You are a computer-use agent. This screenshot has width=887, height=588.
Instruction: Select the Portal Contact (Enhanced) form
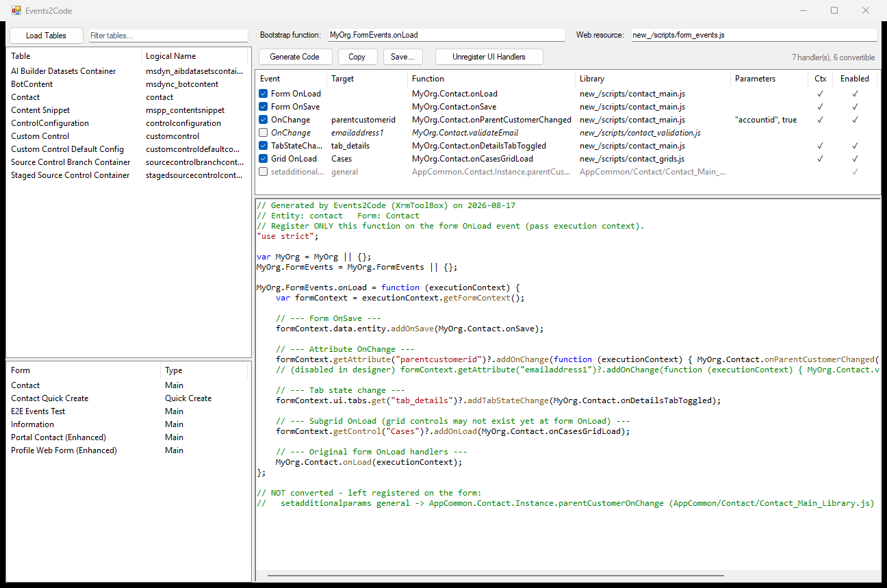[x=128, y=437]
